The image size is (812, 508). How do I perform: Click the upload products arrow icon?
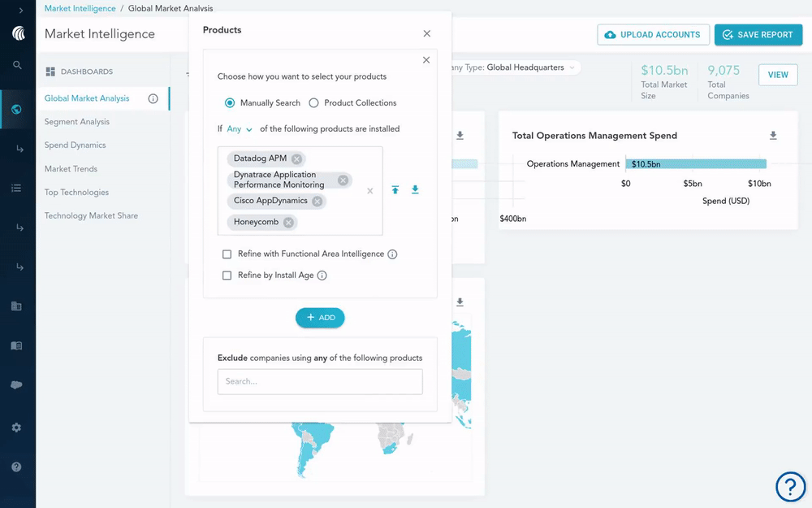tap(395, 189)
